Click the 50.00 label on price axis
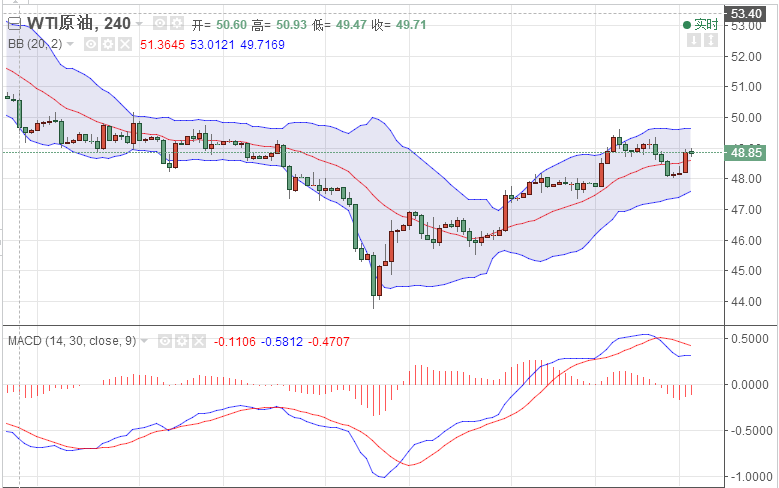 point(746,118)
